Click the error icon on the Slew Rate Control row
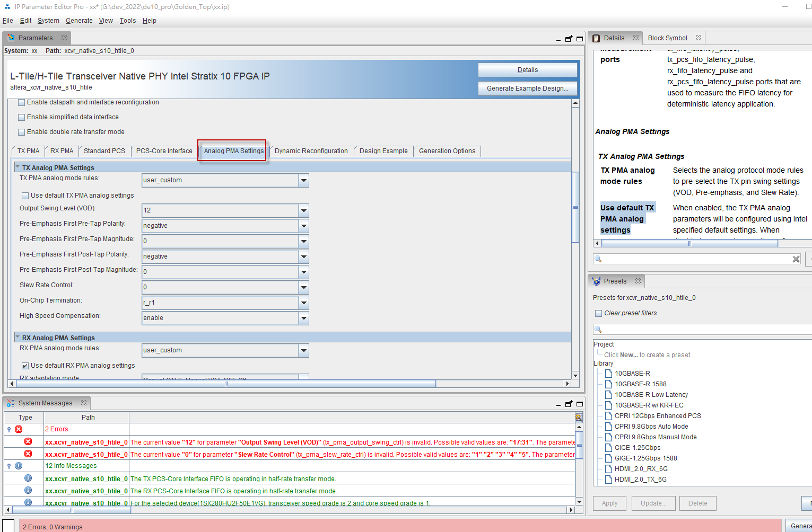812x532 pixels. [x=28, y=454]
